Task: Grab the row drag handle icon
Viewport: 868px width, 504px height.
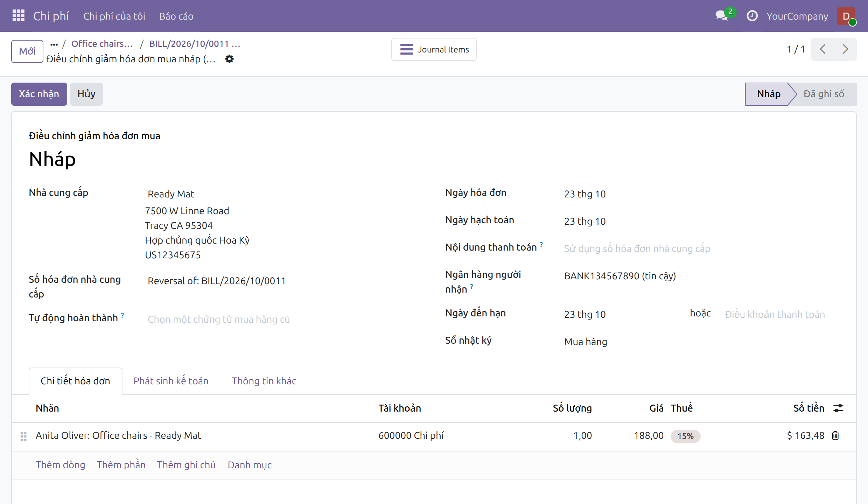Action: (23, 436)
